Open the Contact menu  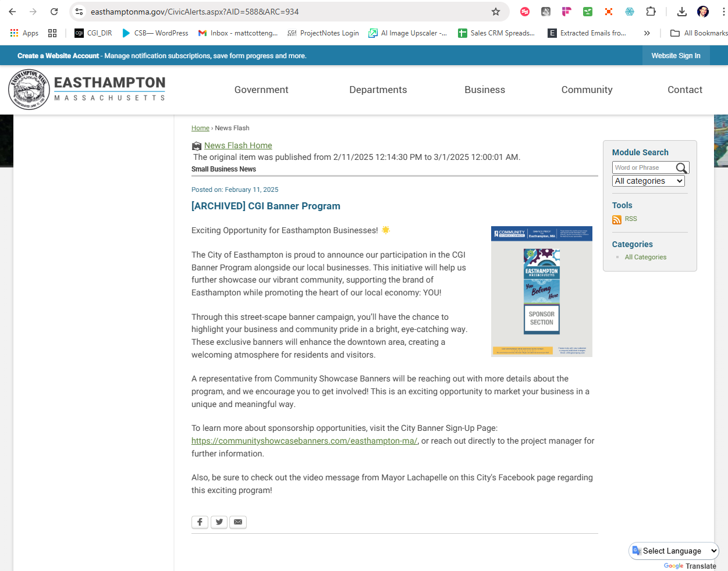click(685, 90)
